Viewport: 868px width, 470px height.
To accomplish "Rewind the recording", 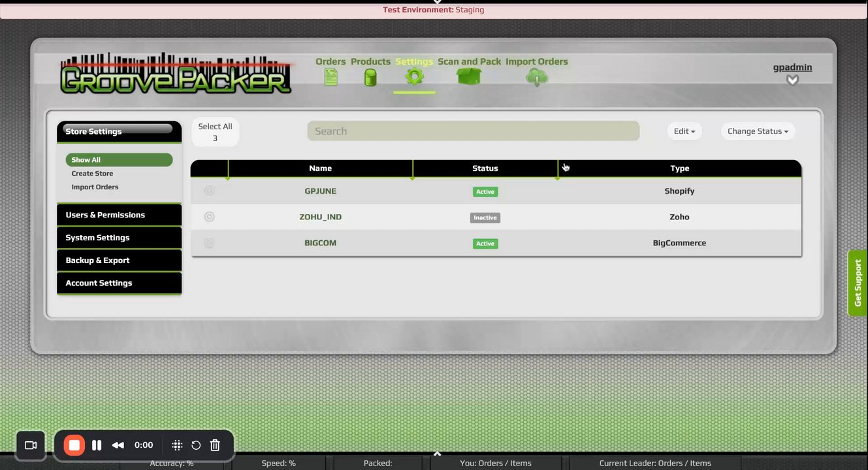I will click(x=118, y=445).
